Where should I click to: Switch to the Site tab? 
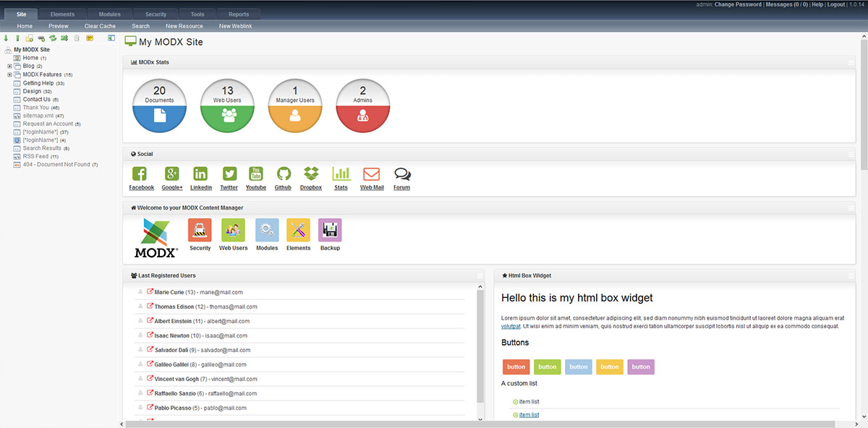(22, 14)
